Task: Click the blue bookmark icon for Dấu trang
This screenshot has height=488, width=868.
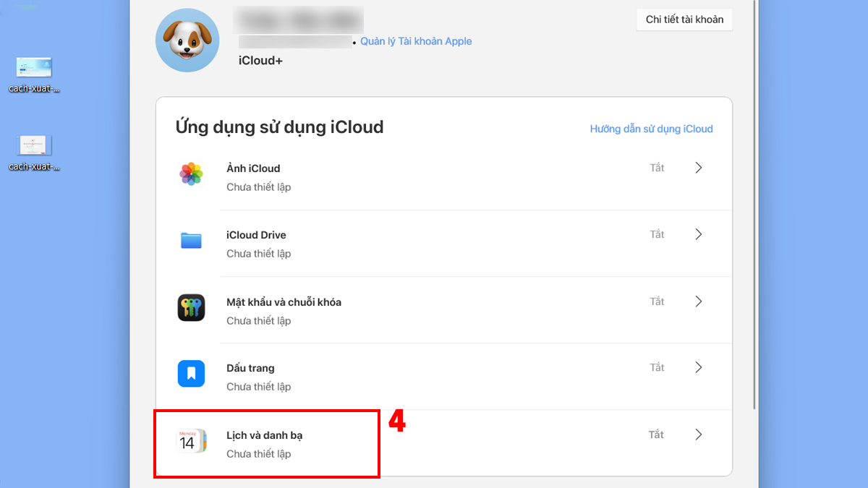Action: point(191,374)
